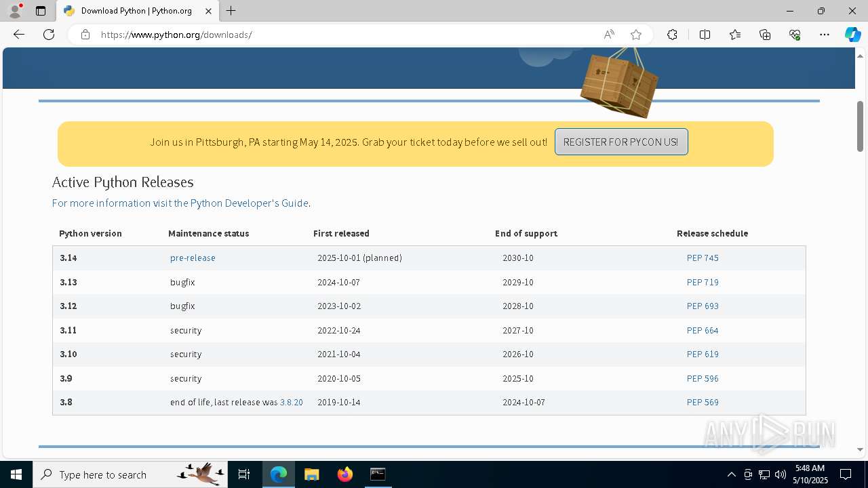Open PEP 745 release schedule
868x488 pixels.
703,258
